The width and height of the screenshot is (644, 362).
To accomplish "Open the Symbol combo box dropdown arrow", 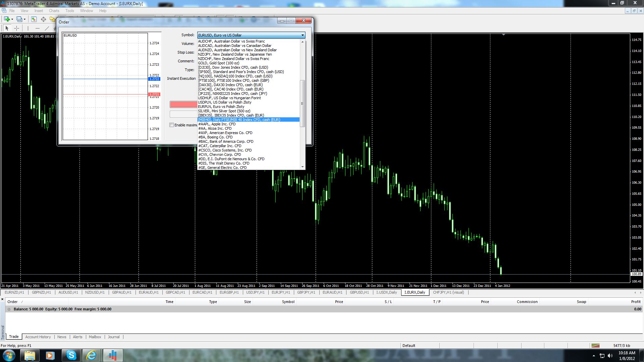I will pyautogui.click(x=303, y=35).
